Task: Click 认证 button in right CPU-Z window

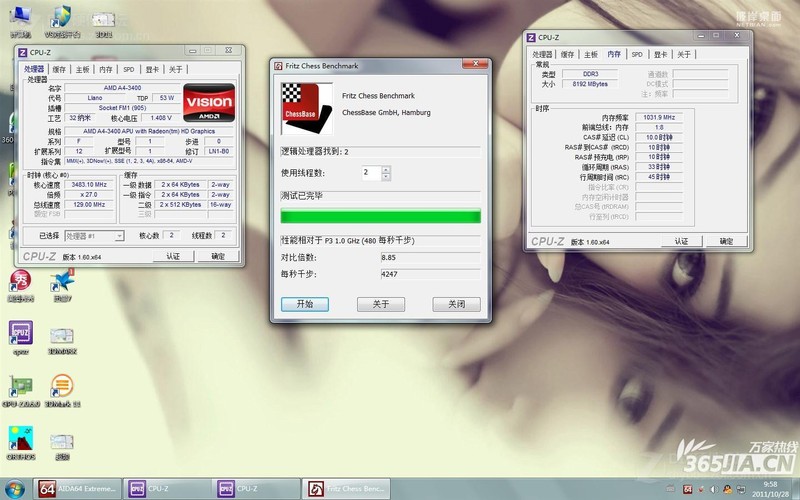Action: pyautogui.click(x=681, y=241)
